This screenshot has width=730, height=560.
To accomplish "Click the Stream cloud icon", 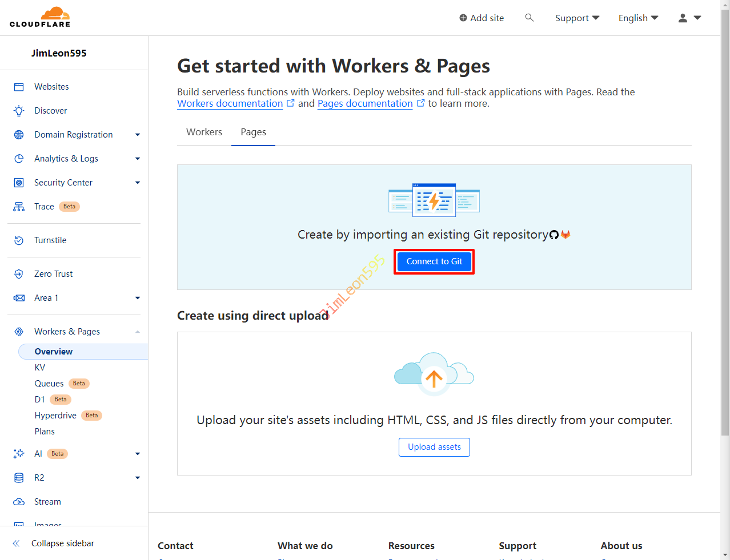I will pyautogui.click(x=19, y=502).
